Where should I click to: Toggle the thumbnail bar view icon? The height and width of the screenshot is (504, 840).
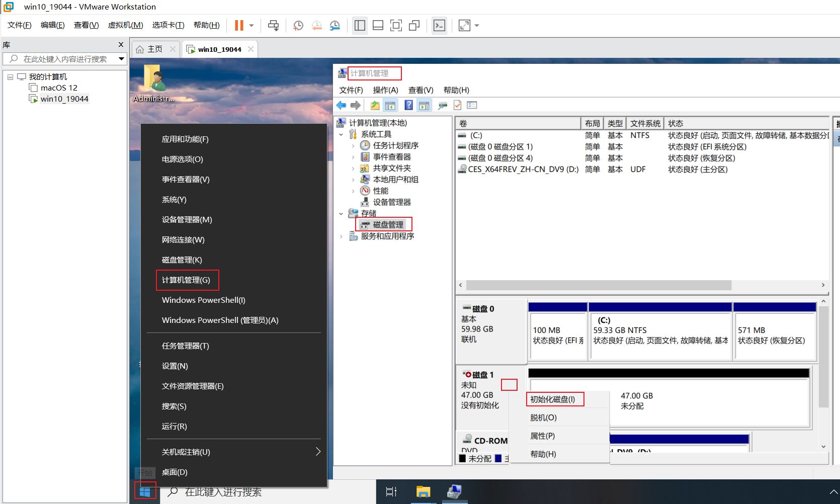[378, 26]
